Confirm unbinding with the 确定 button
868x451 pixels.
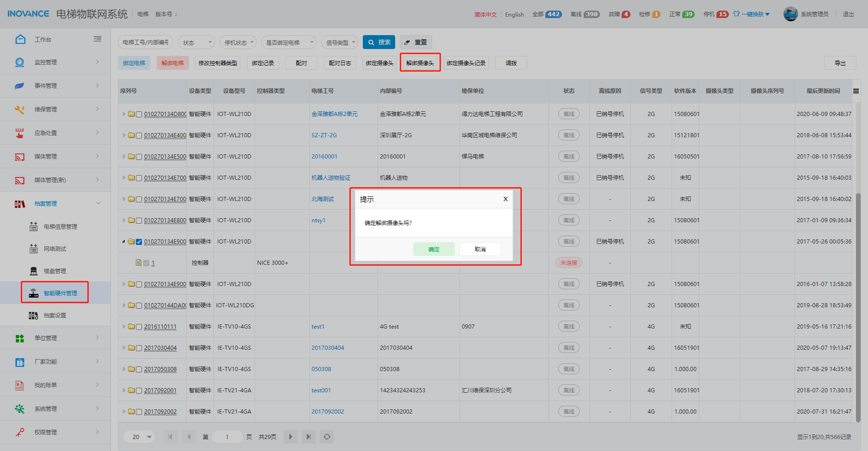click(434, 250)
